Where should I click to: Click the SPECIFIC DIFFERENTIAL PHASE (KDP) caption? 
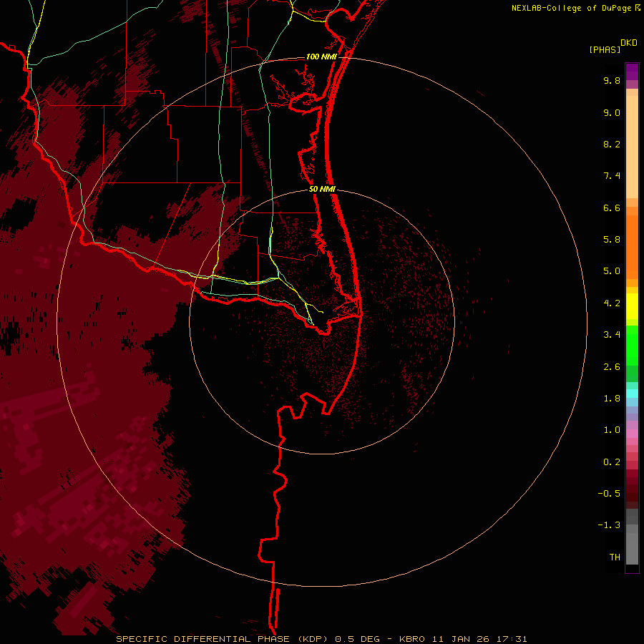pos(223,639)
